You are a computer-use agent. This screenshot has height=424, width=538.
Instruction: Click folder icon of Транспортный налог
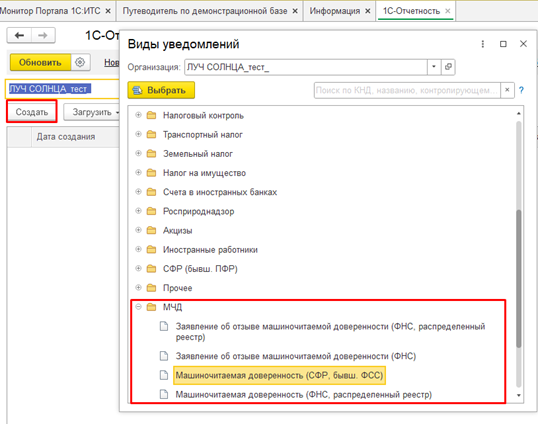pyautogui.click(x=151, y=134)
